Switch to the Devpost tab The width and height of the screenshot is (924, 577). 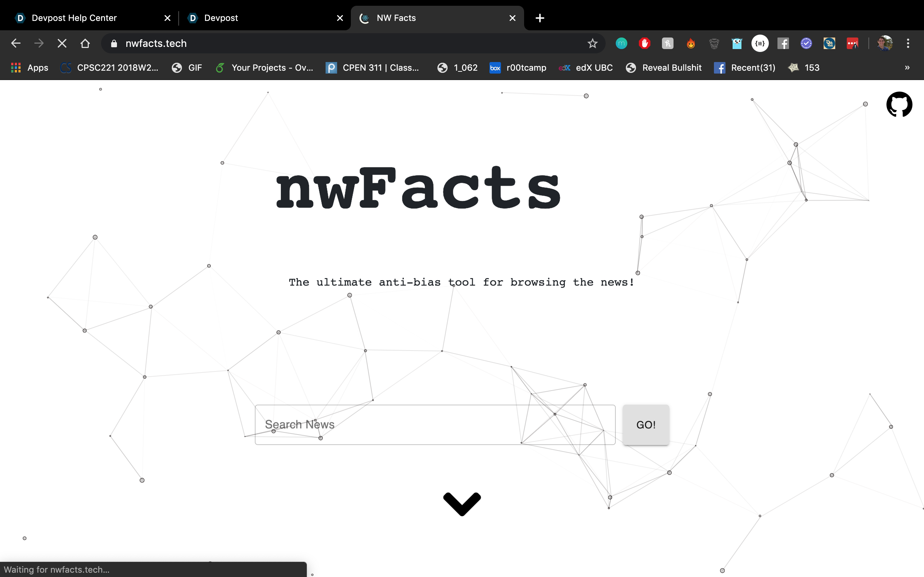click(221, 18)
